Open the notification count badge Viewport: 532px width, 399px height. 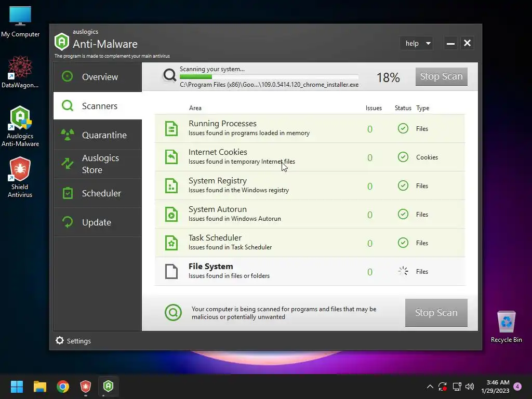517,387
